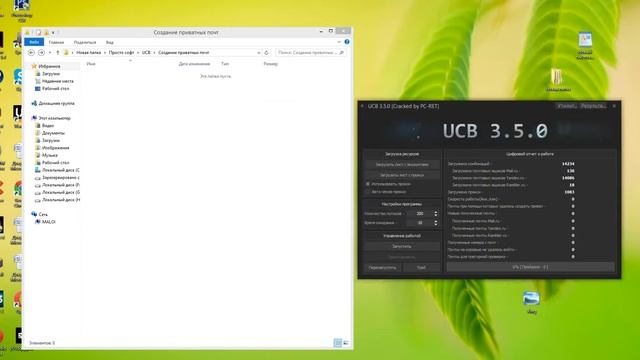Open the Главная ribbon tab

56,42
